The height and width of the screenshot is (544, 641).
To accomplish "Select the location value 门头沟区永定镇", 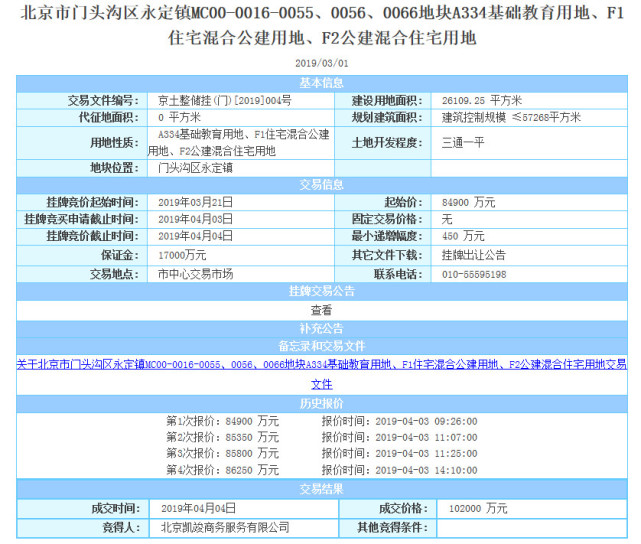I will click(195, 168).
